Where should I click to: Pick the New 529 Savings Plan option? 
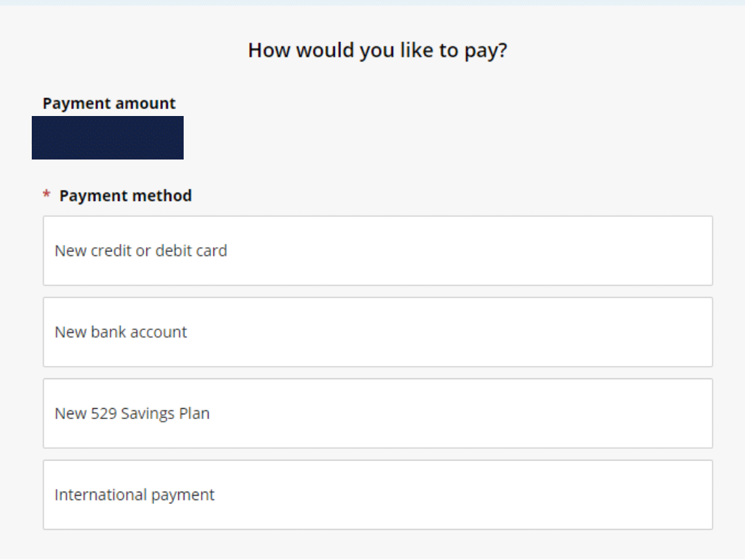(377, 413)
